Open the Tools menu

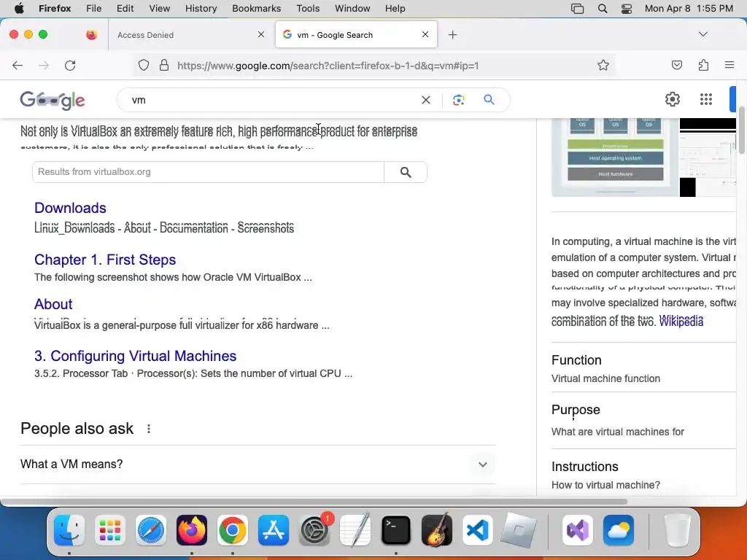(x=308, y=9)
